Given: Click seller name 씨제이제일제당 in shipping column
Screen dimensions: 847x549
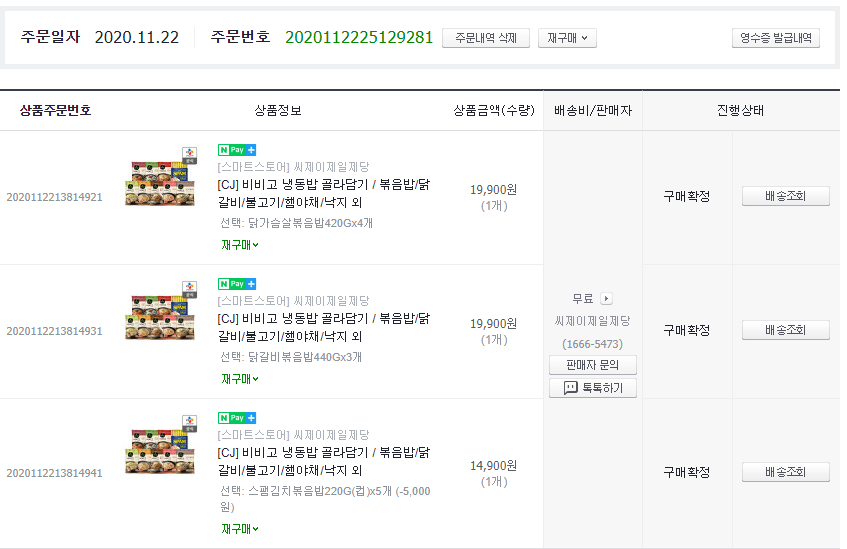Looking at the screenshot, I should click(593, 321).
